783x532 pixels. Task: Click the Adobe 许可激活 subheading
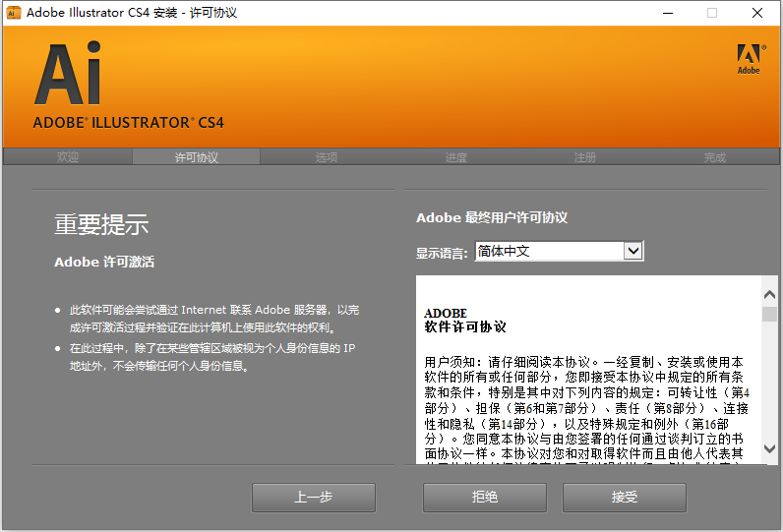pyautogui.click(x=104, y=262)
